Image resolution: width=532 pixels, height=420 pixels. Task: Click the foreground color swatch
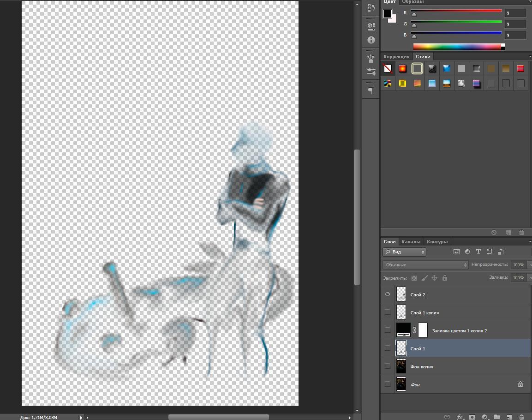388,14
